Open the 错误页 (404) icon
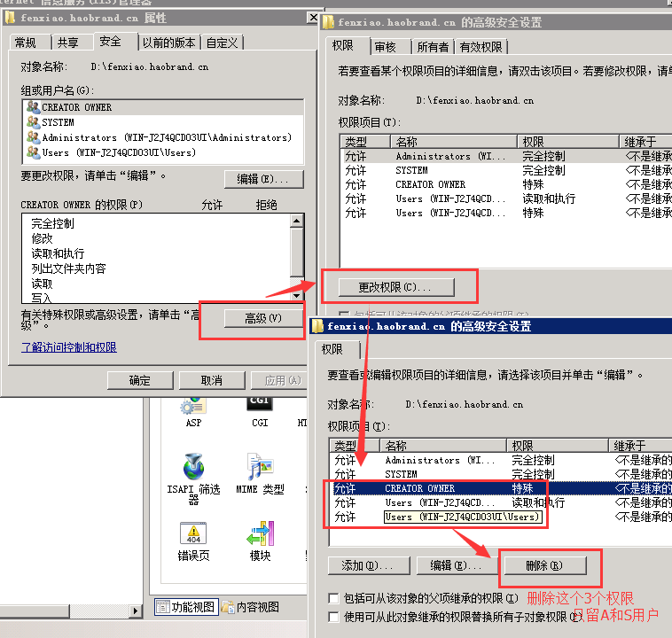Screen dimensions: 672x638 193,541
